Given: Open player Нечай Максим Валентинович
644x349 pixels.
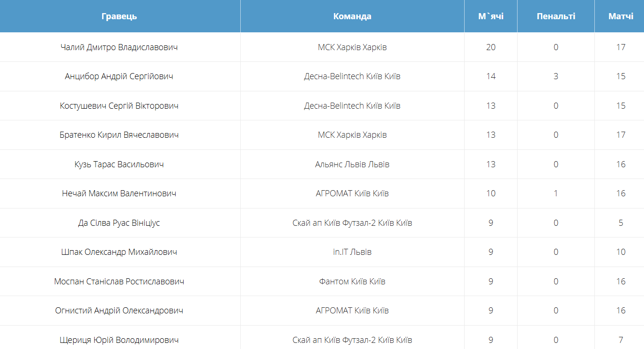Looking at the screenshot, I should coord(119,193).
